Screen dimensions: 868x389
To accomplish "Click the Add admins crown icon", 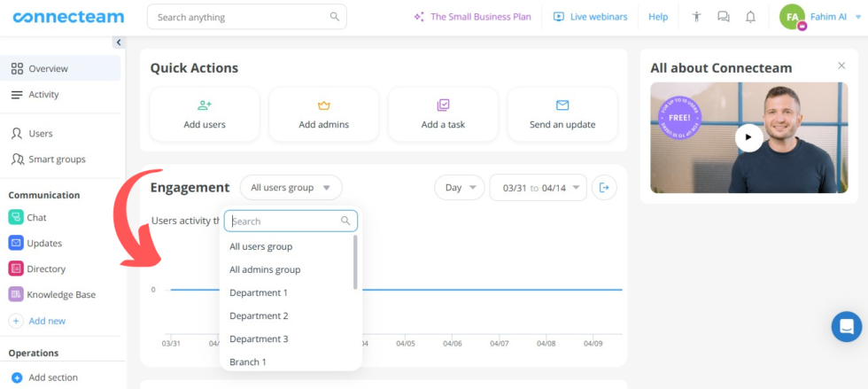I will (x=323, y=105).
